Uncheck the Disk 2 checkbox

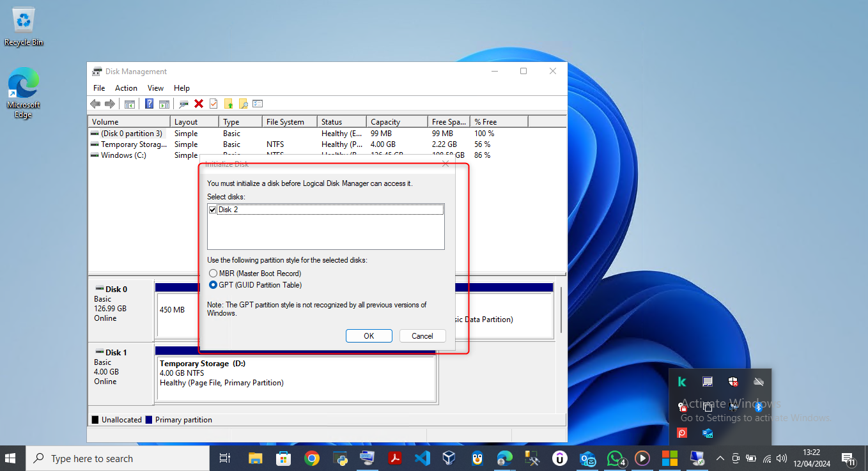coord(213,210)
